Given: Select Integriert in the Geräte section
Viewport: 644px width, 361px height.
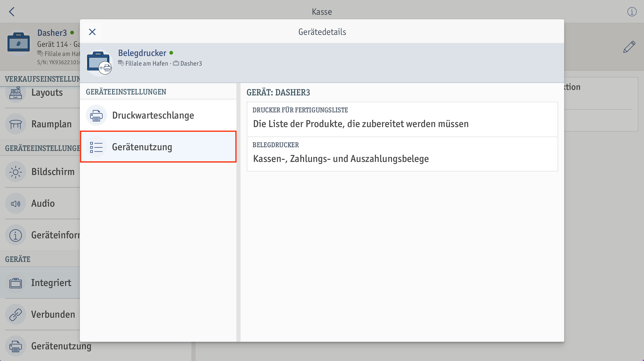Looking at the screenshot, I should (40, 283).
